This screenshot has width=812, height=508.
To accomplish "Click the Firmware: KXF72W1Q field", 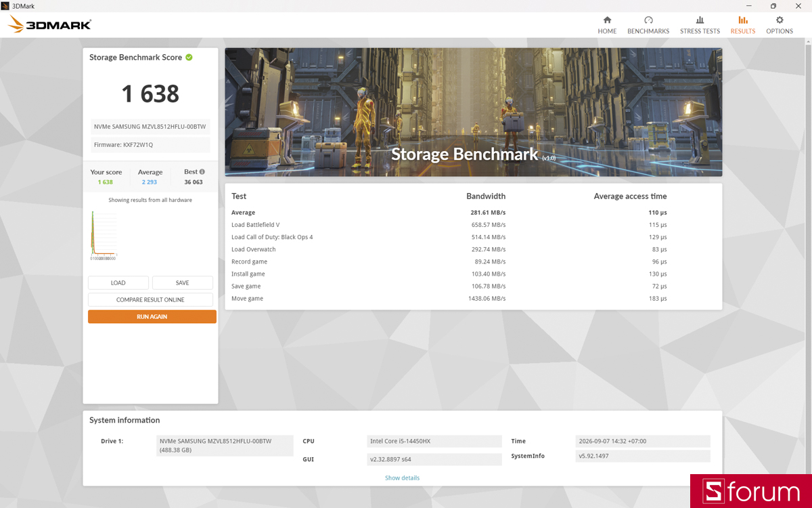I will point(150,144).
